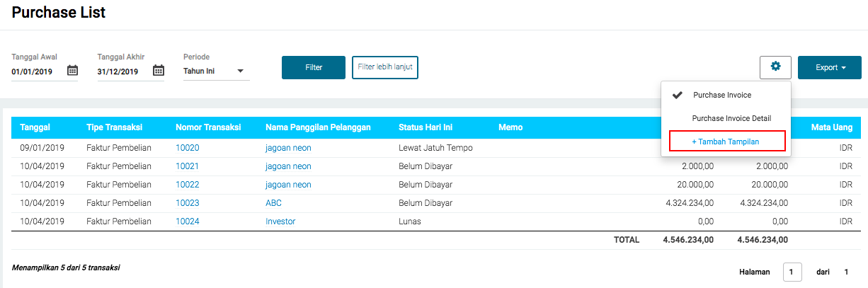The image size is (868, 288).
Task: Open transaction number 10023
Action: tap(188, 203)
